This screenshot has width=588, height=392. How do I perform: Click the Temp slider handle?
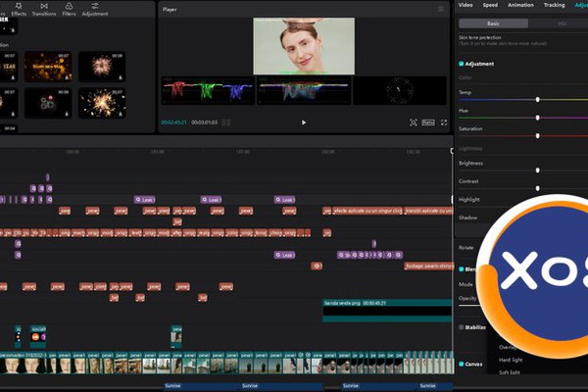[x=538, y=99]
